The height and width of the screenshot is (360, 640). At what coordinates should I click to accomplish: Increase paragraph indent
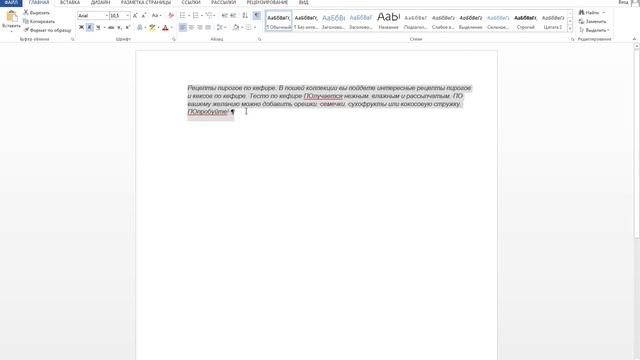click(233, 16)
